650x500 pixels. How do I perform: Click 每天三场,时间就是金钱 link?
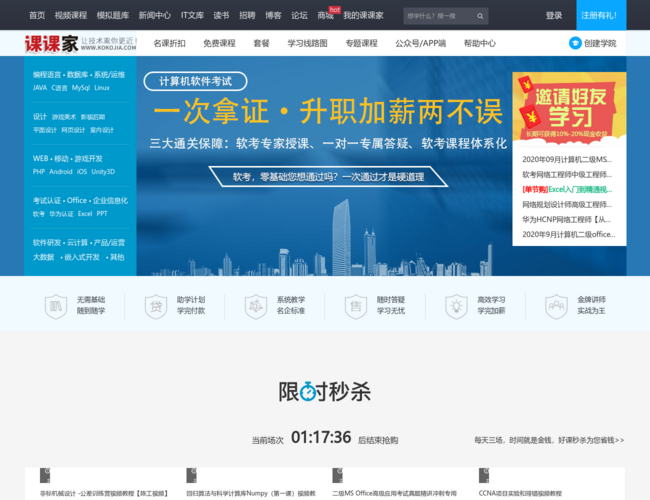coord(549,440)
